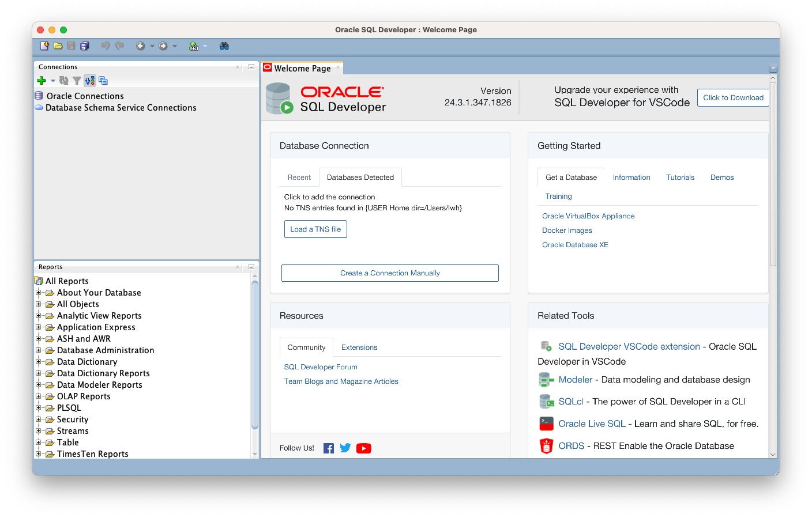Viewport: 812px width, 518px height.
Task: Click the SQLcl tool icon
Action: tap(546, 401)
